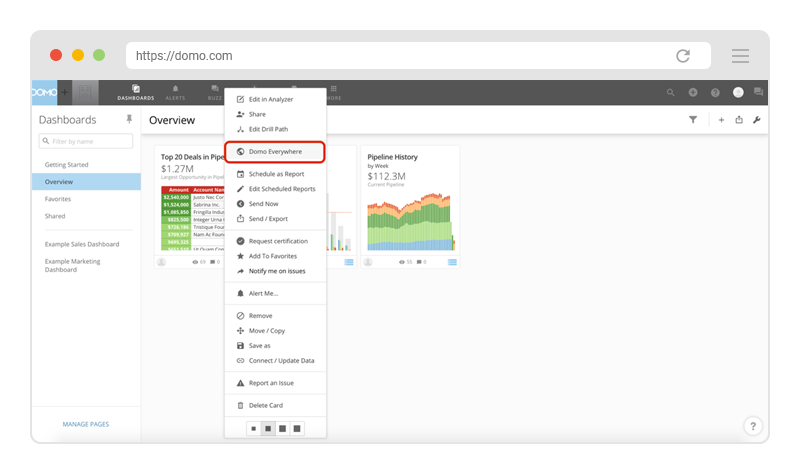The width and height of the screenshot is (800, 474).
Task: Open the Alerts bell in top navigation
Action: point(174,92)
